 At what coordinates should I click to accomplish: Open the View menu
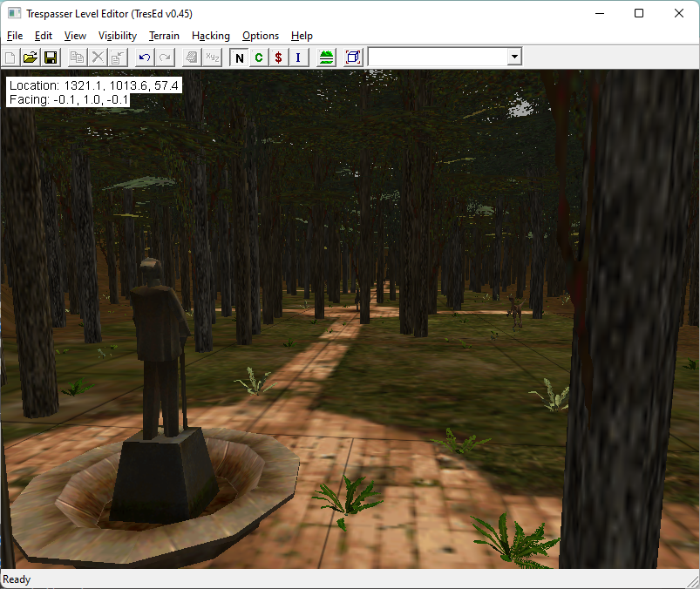click(75, 36)
